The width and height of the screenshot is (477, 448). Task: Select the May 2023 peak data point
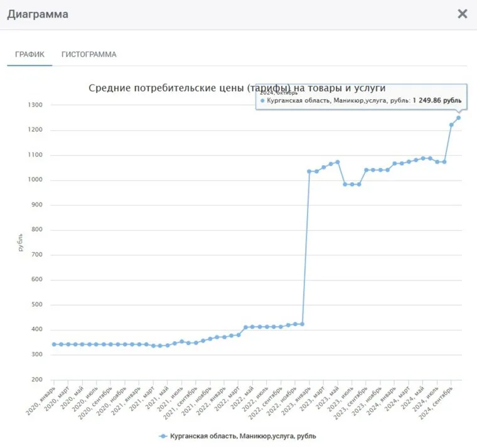point(338,162)
